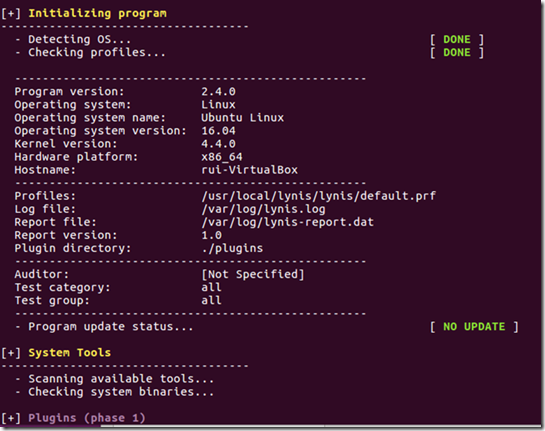Image resolution: width=545 pixels, height=431 pixels.
Task: Select the '[Not Specified]' auditor value
Action: click(253, 275)
